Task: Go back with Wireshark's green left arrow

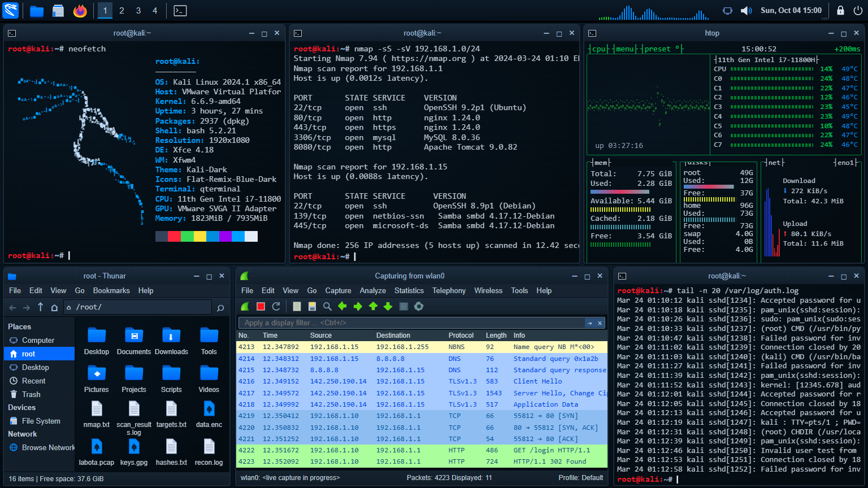Action: (342, 306)
